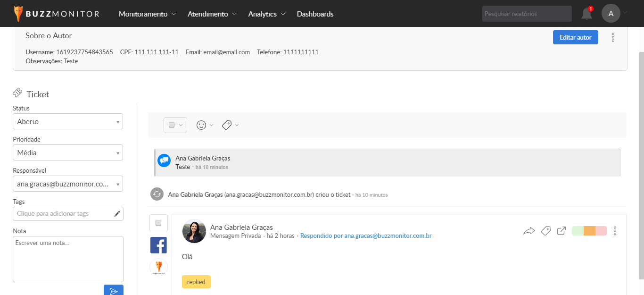Open the smiley sentiment icon in toolbar
This screenshot has width=644, height=295.
point(201,125)
